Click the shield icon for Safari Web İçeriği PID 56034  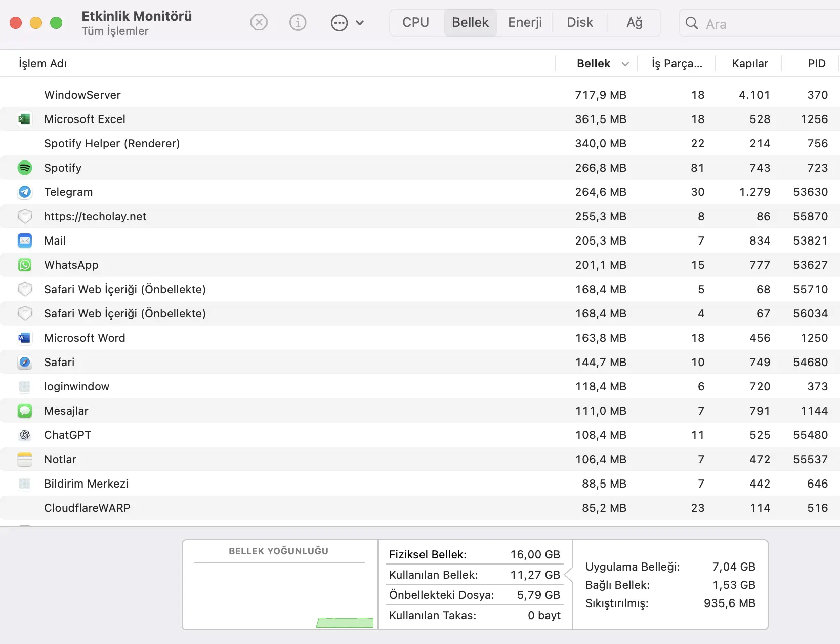24,313
